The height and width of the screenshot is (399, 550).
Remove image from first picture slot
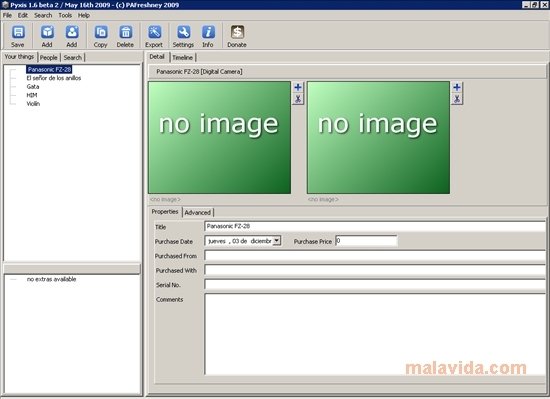point(298,99)
